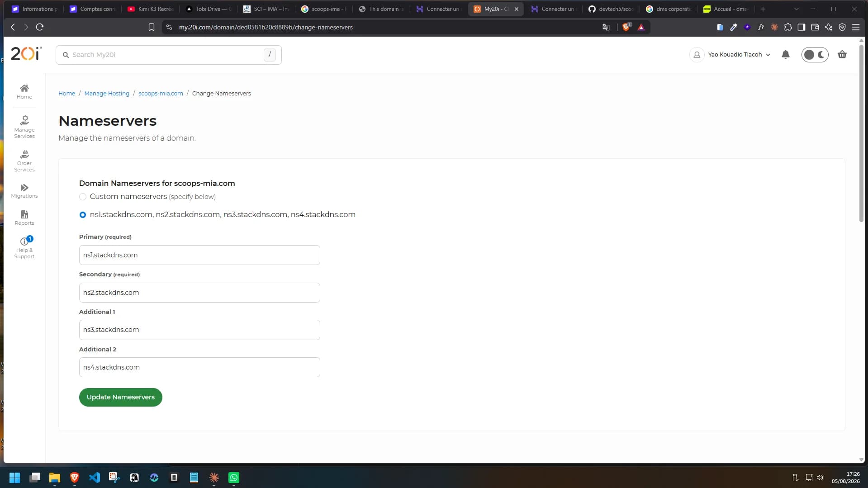Switch to the Kimi K3 YouTube tab
Image resolution: width=868 pixels, height=488 pixels.
152,9
